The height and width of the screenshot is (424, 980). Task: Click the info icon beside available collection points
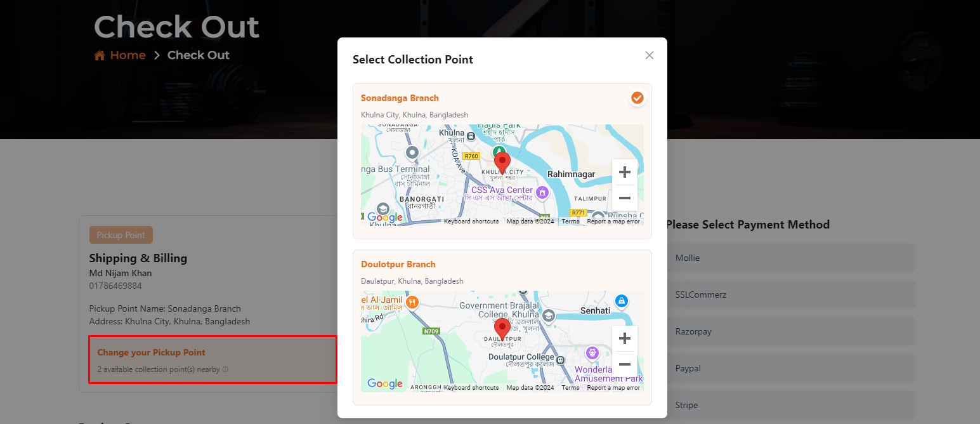[x=225, y=369]
